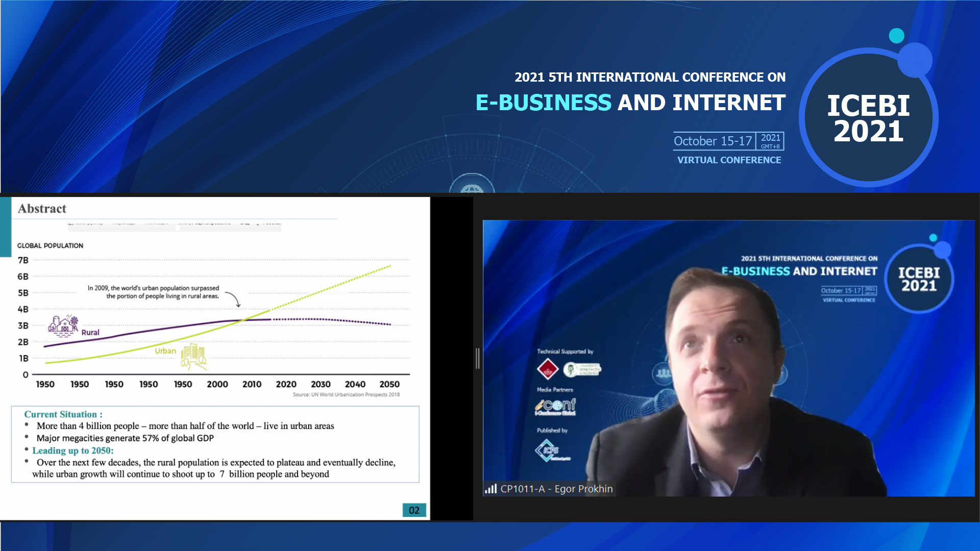Click the October 15-17 date in banner

[713, 141]
